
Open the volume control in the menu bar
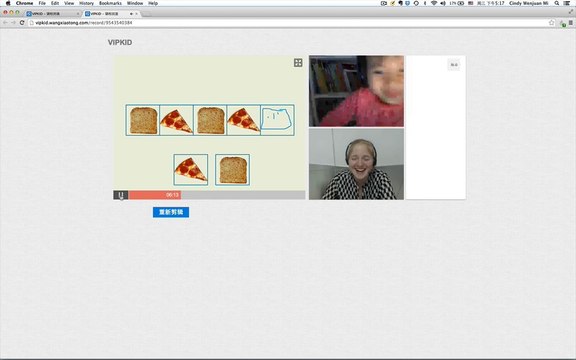point(443,3)
